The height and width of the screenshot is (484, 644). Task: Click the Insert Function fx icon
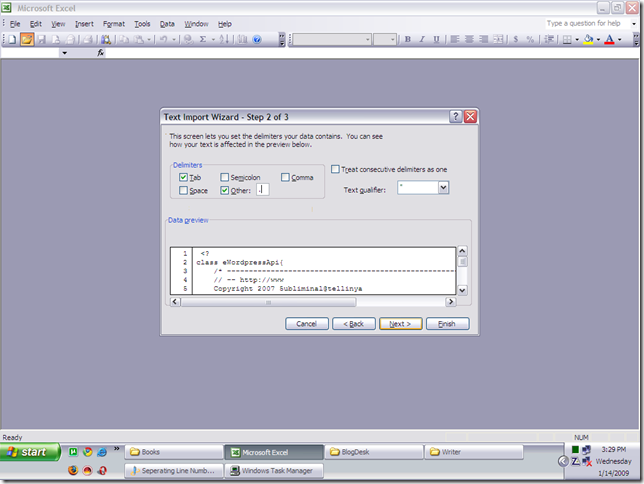tap(101, 53)
